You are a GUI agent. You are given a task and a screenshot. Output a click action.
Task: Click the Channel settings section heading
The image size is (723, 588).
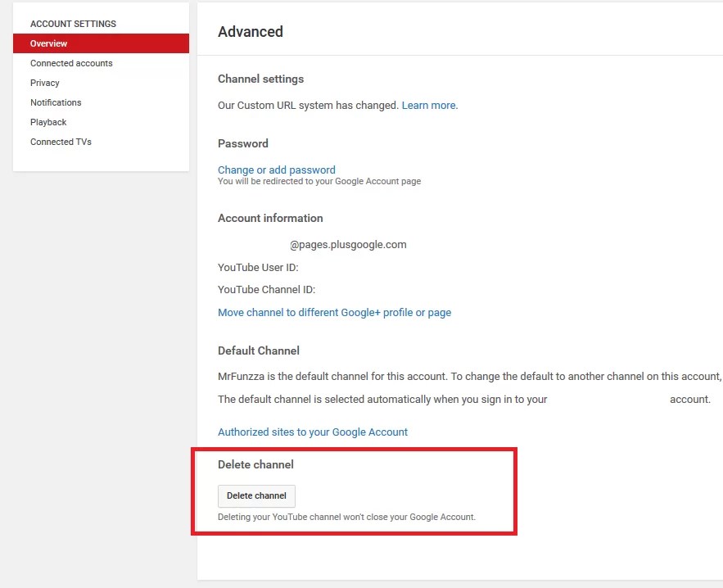click(260, 79)
